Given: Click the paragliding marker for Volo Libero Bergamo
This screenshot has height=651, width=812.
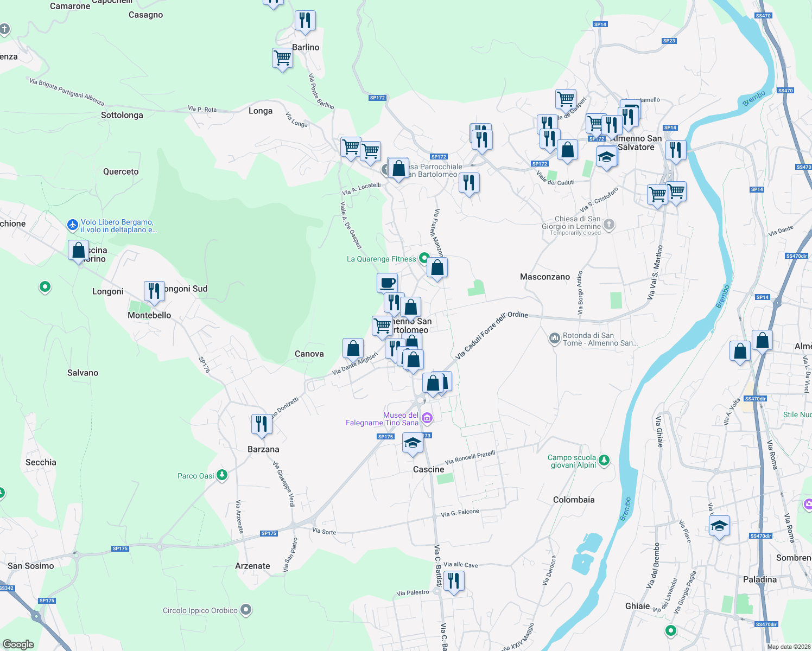Looking at the screenshot, I should [72, 225].
